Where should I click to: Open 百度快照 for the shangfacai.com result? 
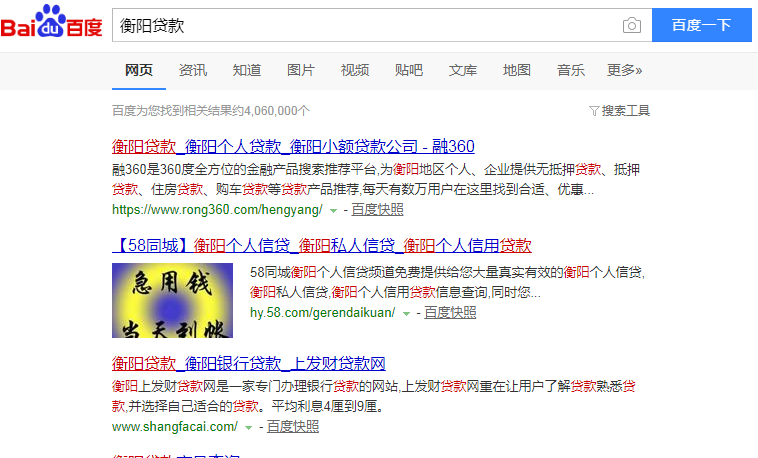pos(293,427)
